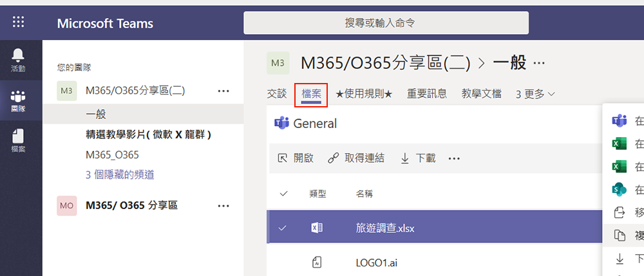Screen dimensions: 644x276
Task: Select M365/ O365 分享區 team in list
Action: click(x=131, y=206)
